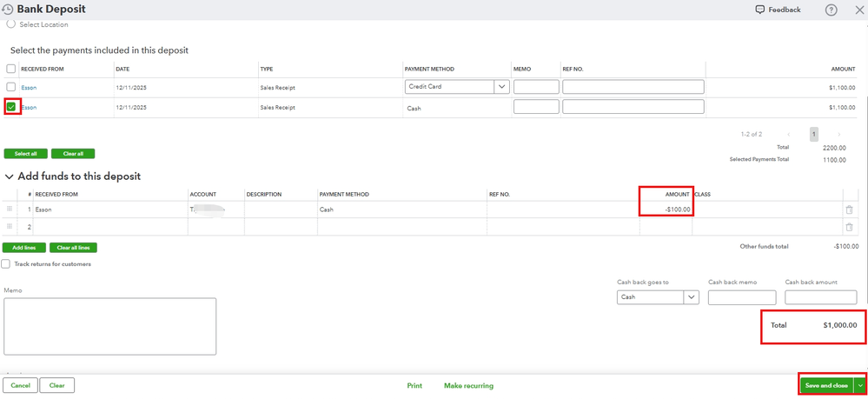The image size is (868, 399).
Task: Click the Make recurring link
Action: tap(468, 386)
